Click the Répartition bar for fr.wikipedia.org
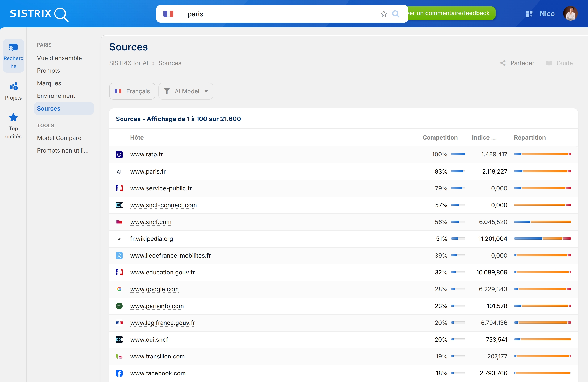The image size is (588, 382). 543,239
